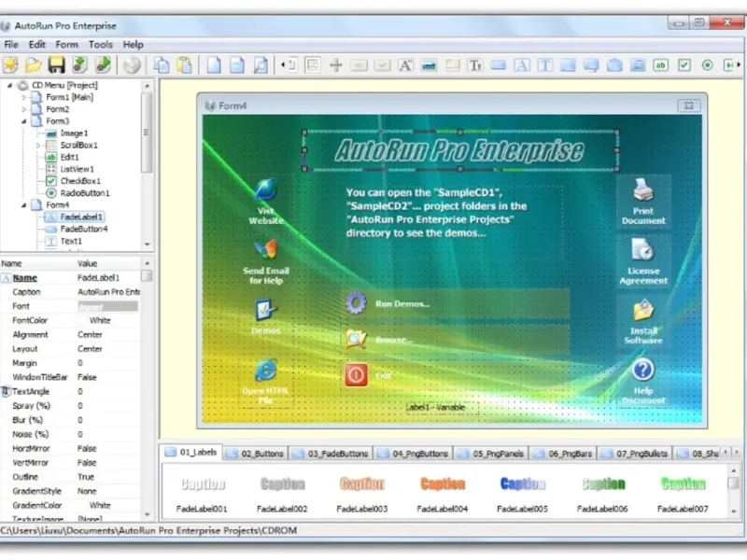Select Edit1 in the project tree
The image size is (747, 560).
point(69,157)
